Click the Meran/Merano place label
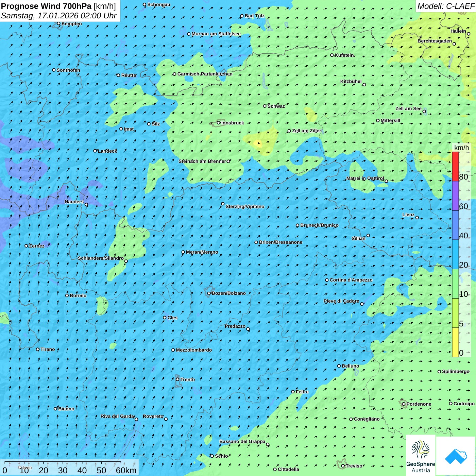The image size is (476, 476). click(202, 252)
